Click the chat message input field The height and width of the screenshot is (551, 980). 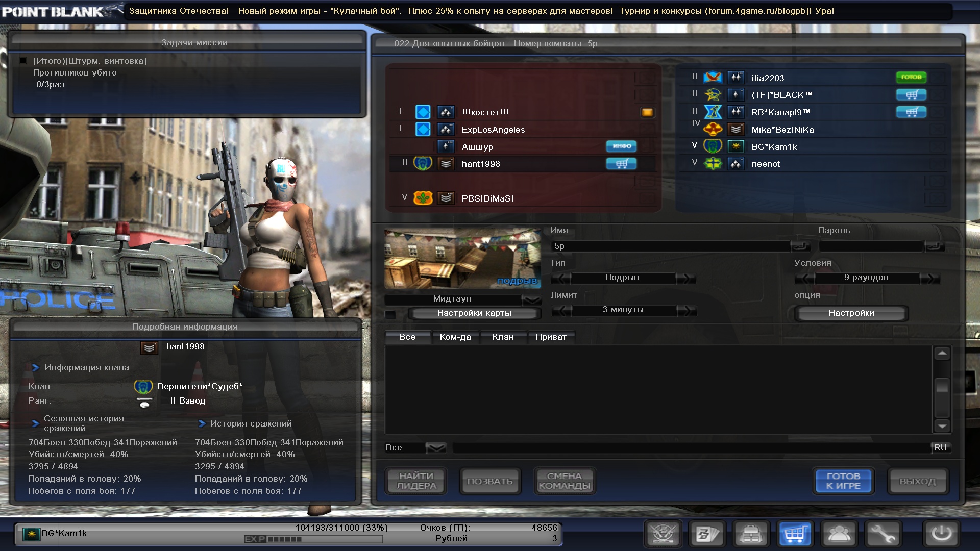(692, 448)
